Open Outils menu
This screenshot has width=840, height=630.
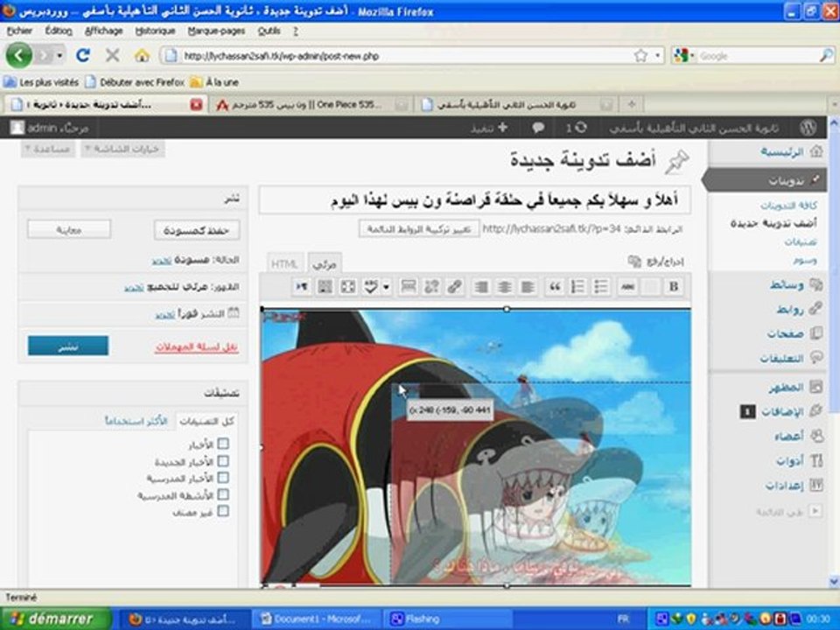click(x=269, y=31)
